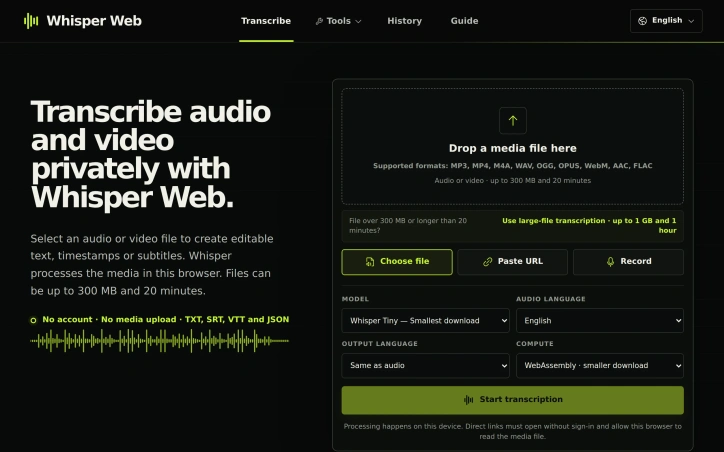Click the Audio or video up to 300 MB text

(x=513, y=181)
